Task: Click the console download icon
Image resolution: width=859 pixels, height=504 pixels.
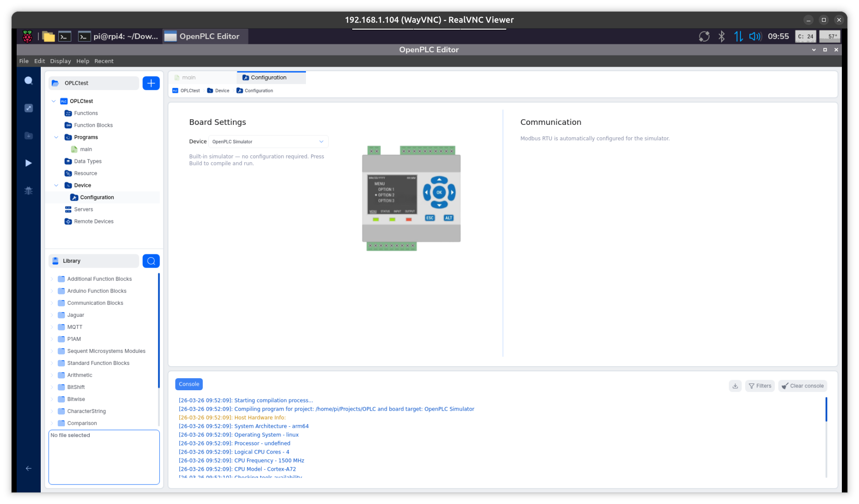Action: tap(735, 386)
